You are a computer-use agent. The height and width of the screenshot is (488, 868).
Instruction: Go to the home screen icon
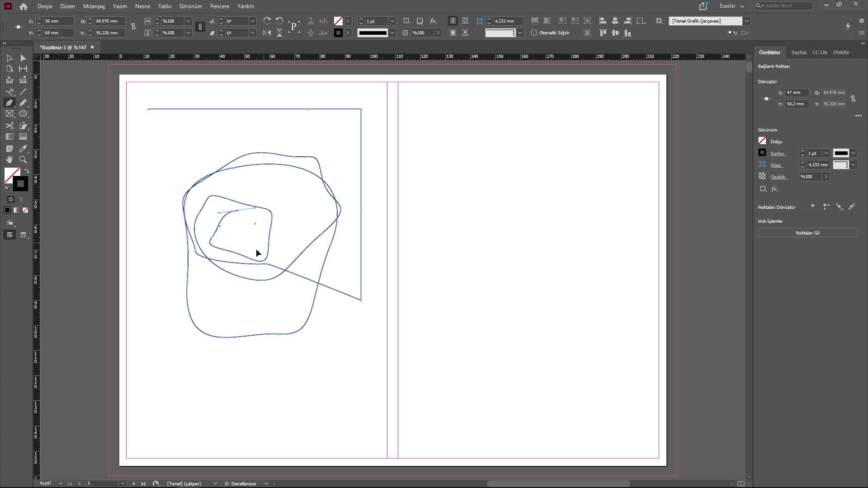point(24,6)
